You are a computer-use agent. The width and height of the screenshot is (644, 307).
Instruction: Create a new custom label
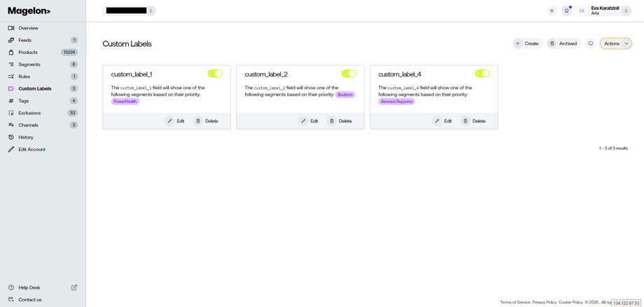tap(527, 43)
